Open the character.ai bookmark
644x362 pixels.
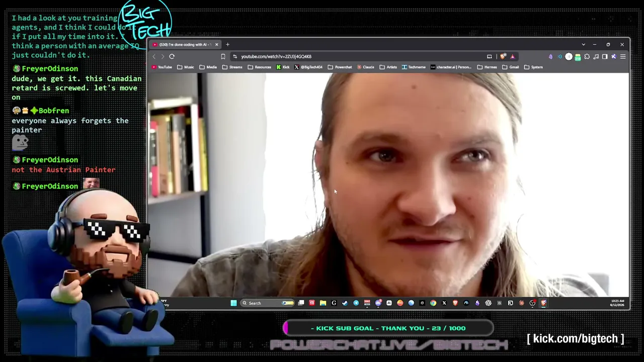(x=451, y=67)
